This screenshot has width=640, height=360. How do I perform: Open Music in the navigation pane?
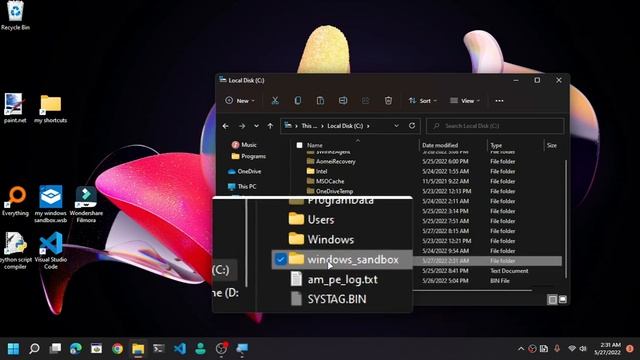(244, 145)
